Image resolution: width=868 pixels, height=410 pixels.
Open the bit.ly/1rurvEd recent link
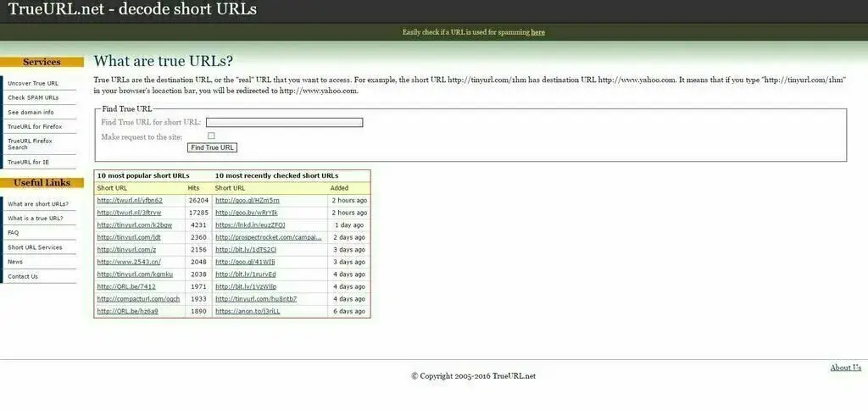pos(245,274)
